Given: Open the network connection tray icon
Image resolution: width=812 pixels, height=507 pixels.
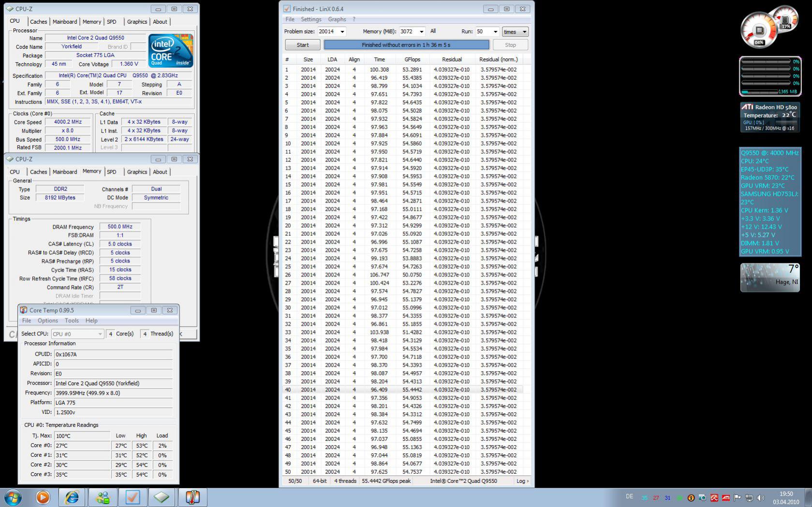Looking at the screenshot, I should [x=749, y=498].
